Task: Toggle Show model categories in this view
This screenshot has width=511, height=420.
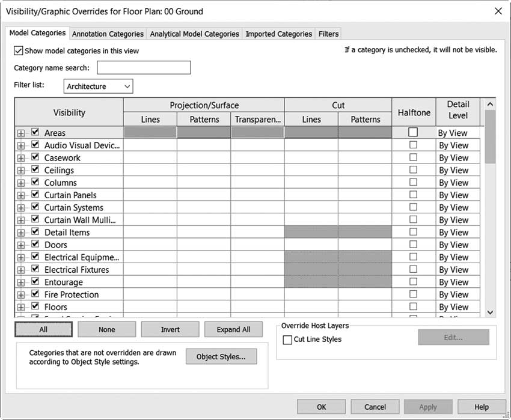Action: (x=18, y=51)
